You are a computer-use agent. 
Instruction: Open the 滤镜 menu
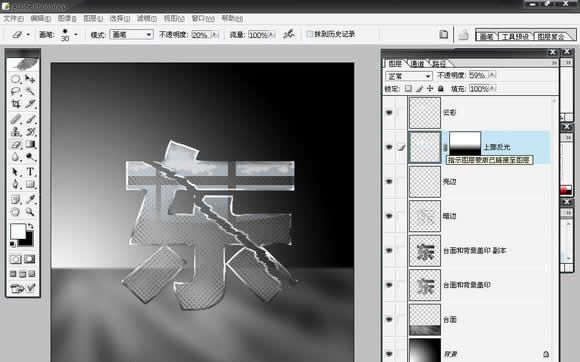click(x=146, y=18)
